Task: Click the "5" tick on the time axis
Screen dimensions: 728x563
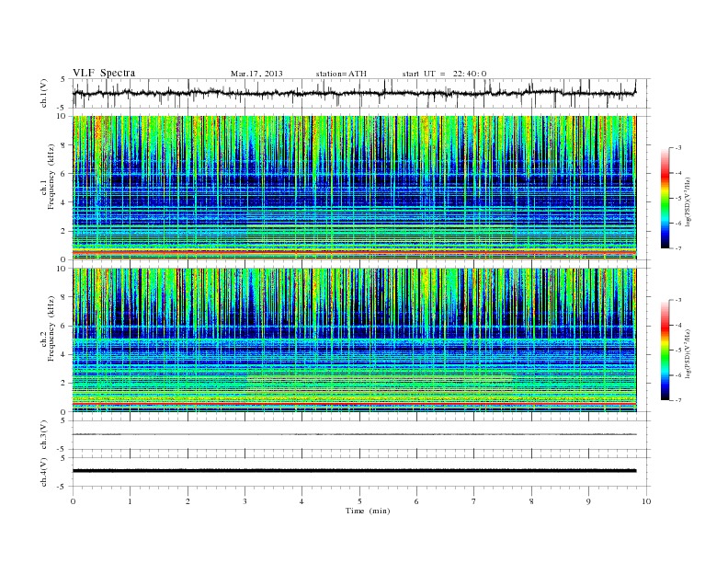Action: click(359, 501)
